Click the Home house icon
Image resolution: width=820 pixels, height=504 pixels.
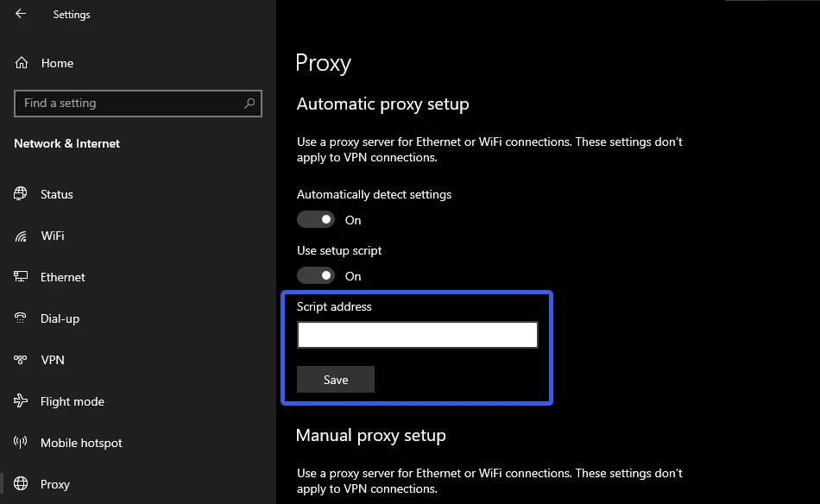point(22,63)
